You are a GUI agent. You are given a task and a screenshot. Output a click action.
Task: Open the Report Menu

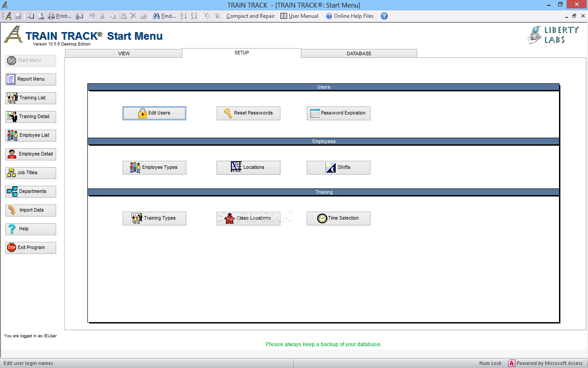[x=31, y=79]
